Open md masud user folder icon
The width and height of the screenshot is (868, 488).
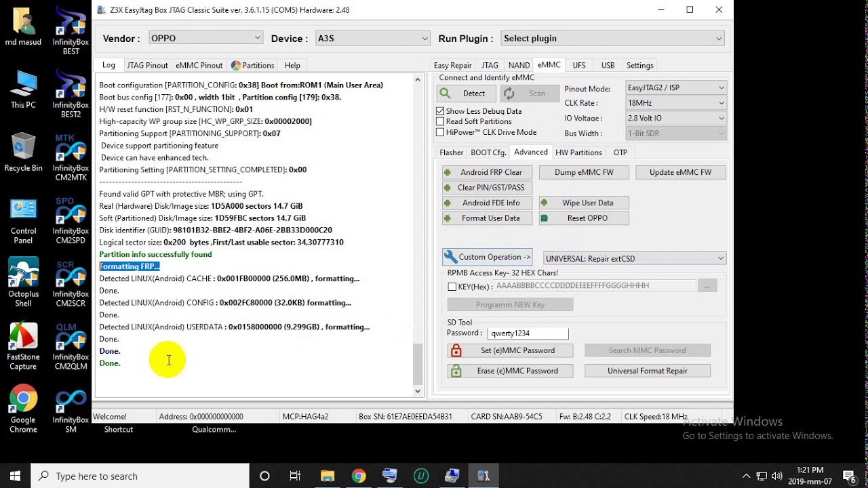(x=23, y=26)
